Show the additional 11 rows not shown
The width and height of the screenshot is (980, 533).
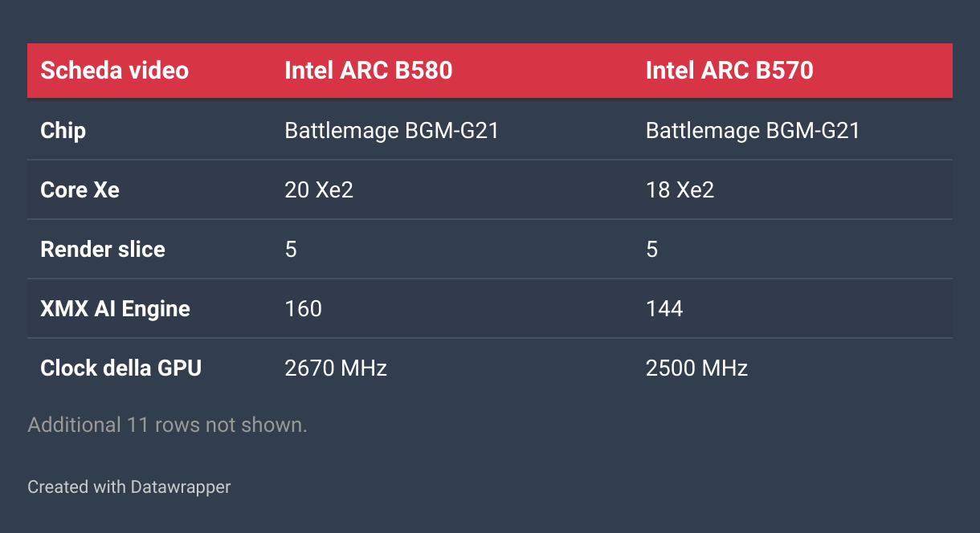(167, 425)
